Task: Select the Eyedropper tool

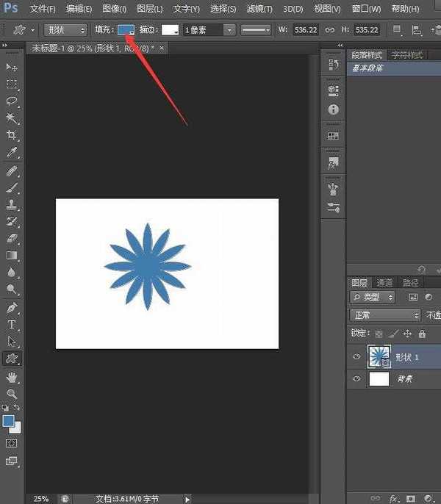Action: 12,152
